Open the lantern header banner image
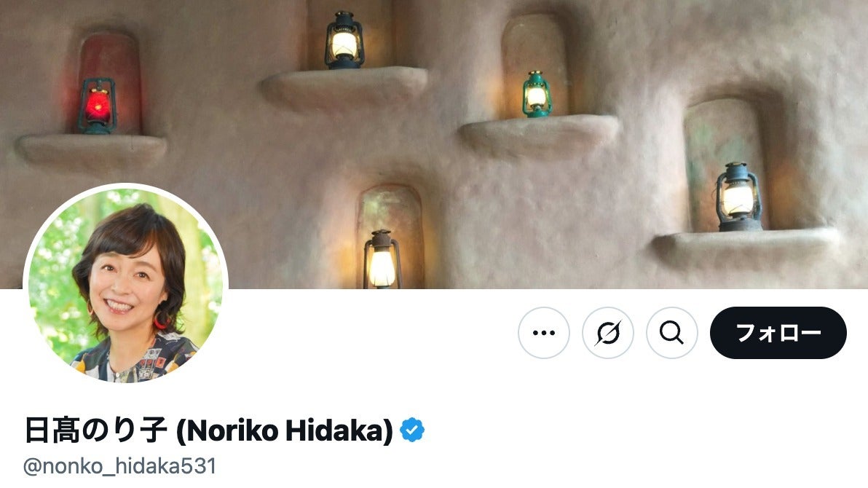 434,144
